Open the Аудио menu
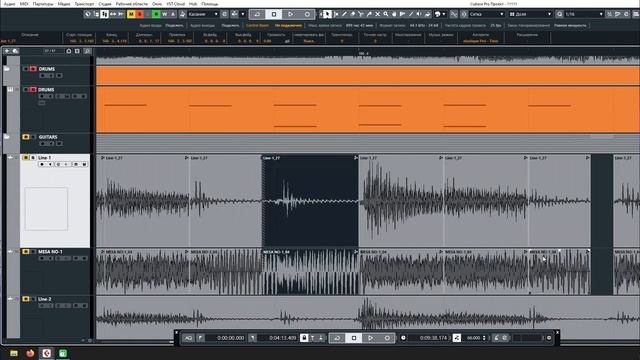640x360 pixels. 9,4
